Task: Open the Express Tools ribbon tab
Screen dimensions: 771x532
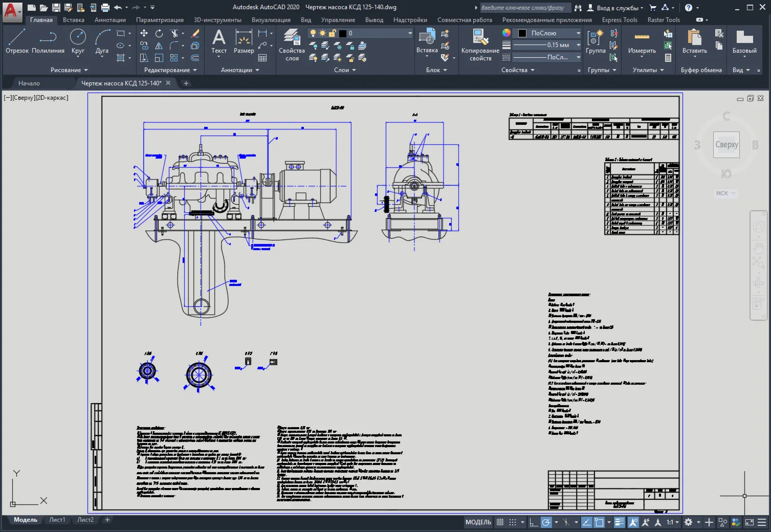Action: (x=620, y=20)
